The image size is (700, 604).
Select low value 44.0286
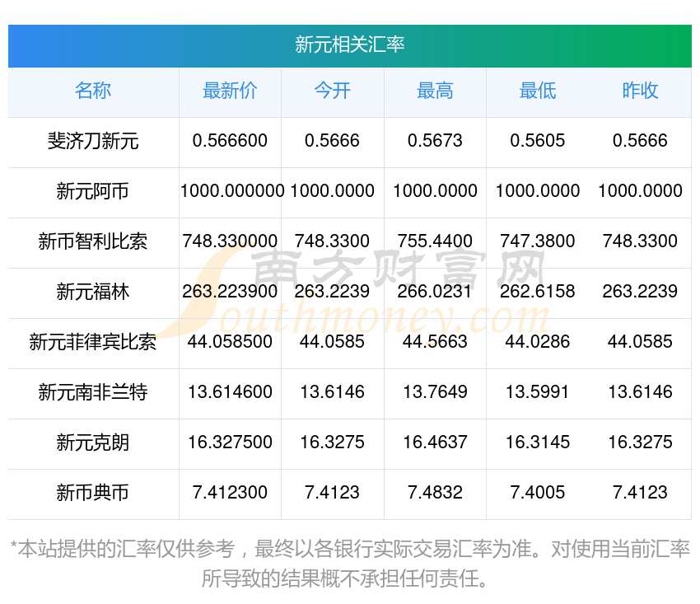[x=538, y=342]
